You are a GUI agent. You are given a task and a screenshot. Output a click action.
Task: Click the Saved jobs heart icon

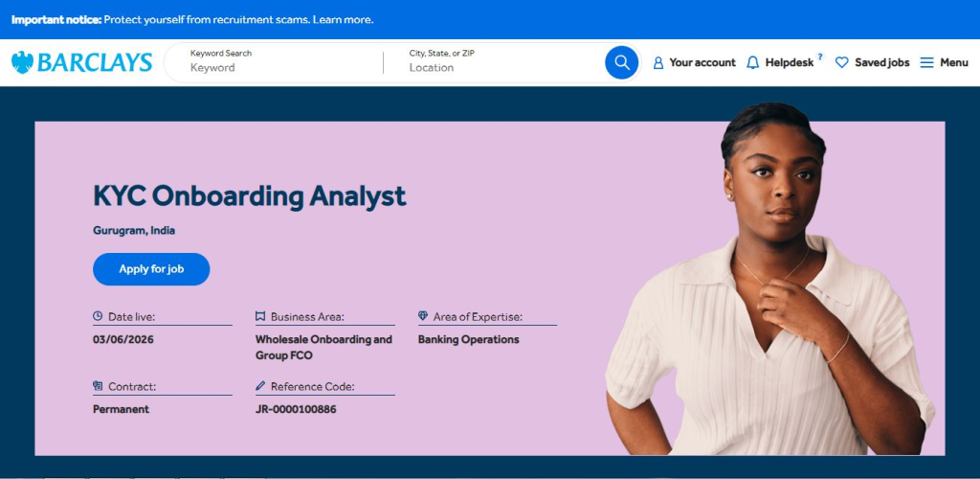click(x=842, y=62)
